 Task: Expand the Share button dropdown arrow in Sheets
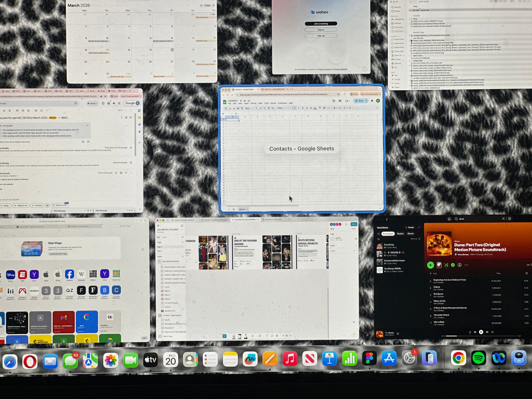(x=367, y=101)
